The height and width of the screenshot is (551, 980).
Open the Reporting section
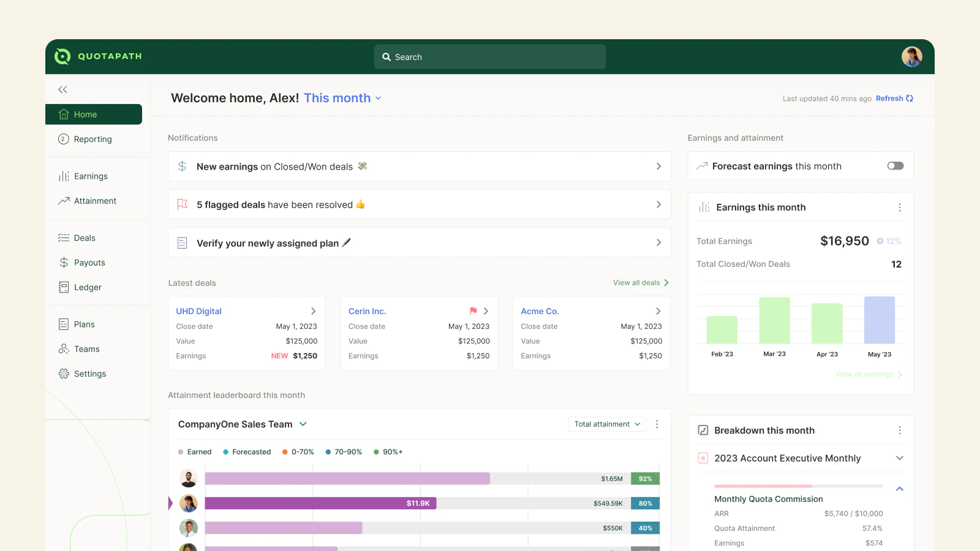pyautogui.click(x=92, y=139)
